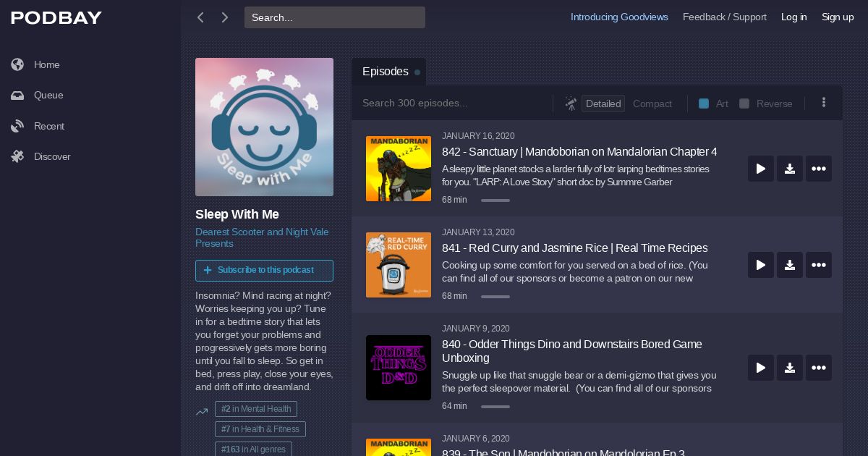Click the date JANUARY 16, 2020
This screenshot has height=456, width=868.
(478, 136)
